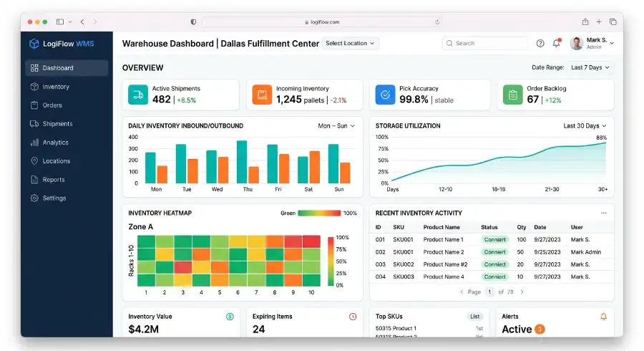Click the Sat orange outbound bar
This screenshot has width=644, height=351.
pos(315,168)
